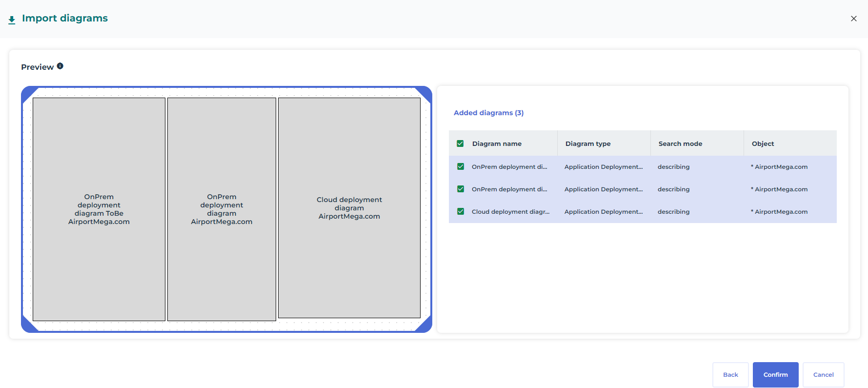Select the OnPrem deployment diagram ToBe preview
868x388 pixels.
coord(99,209)
